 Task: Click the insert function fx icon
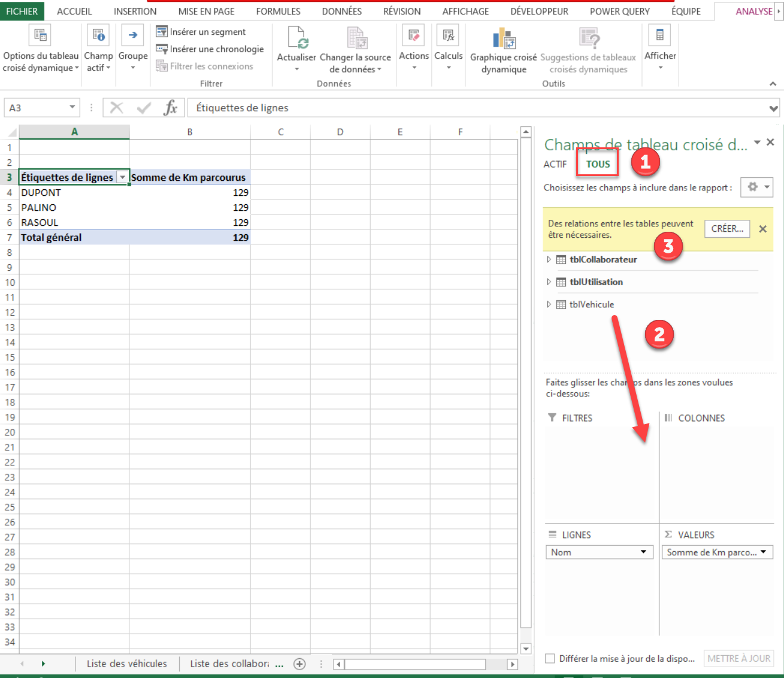pos(171,108)
